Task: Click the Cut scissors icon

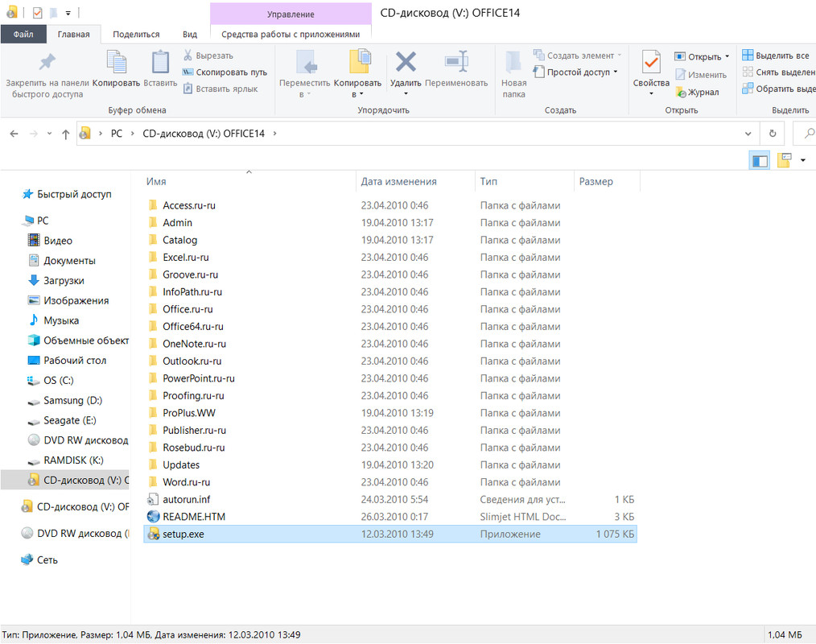Action: (x=188, y=56)
